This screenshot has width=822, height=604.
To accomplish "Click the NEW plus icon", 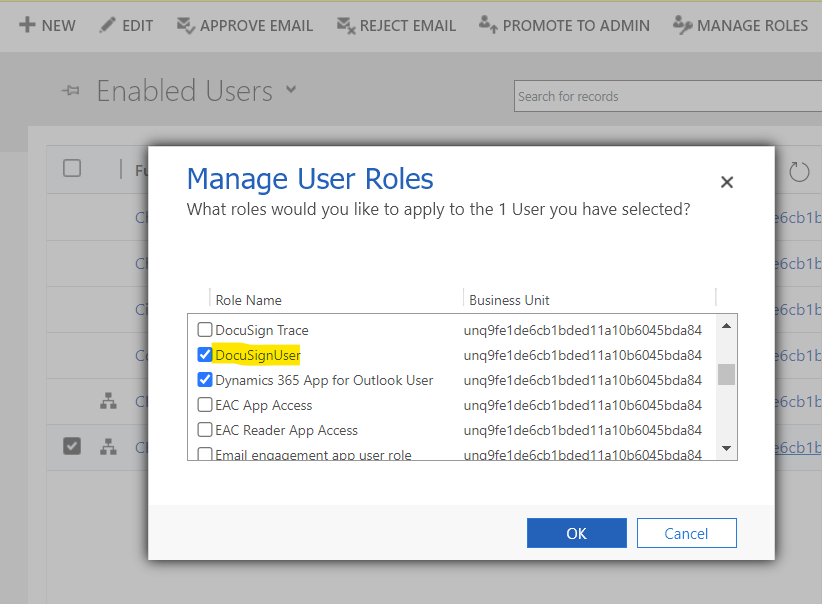I will tap(27, 25).
